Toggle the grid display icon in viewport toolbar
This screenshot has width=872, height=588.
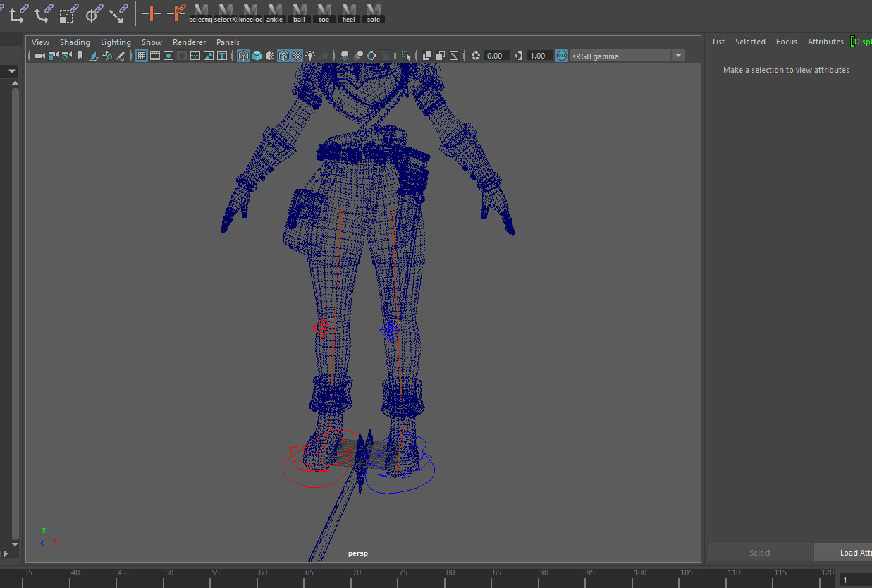coord(142,55)
